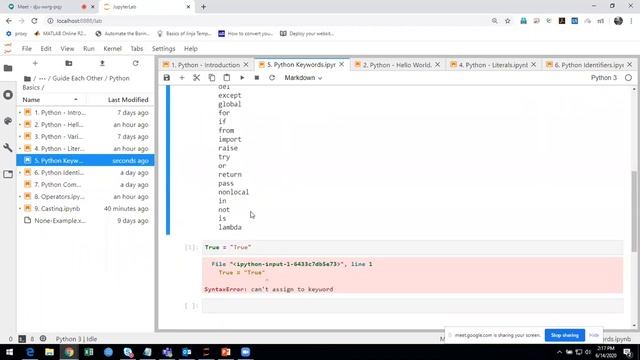This screenshot has width=640, height=360.
Task: Click the notebook vertical scrollbar thumb
Action: tap(634, 211)
